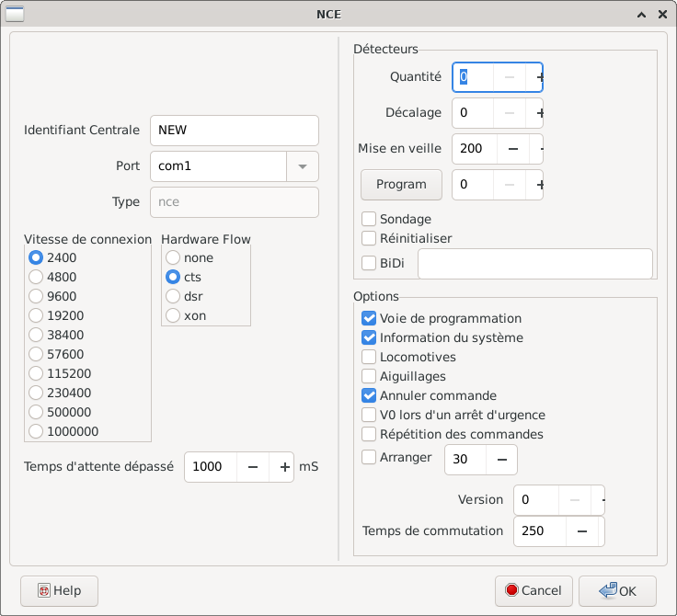Decrease the Arranger value

[x=501, y=459]
